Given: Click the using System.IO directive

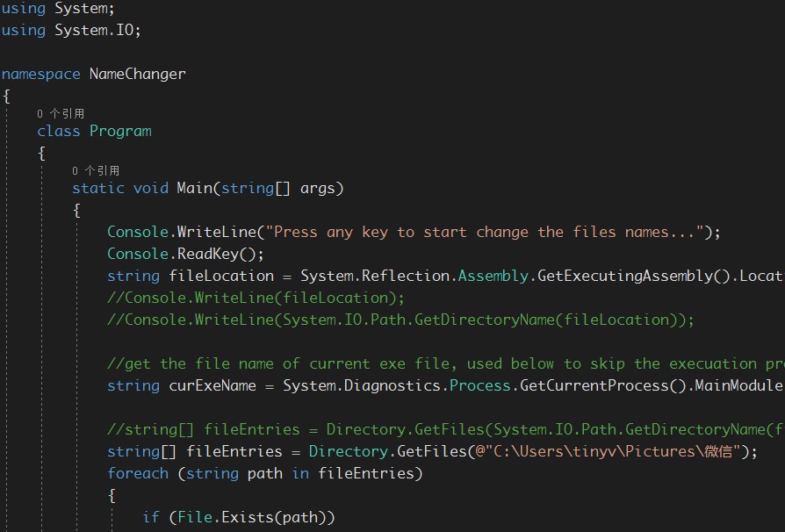Looking at the screenshot, I should [x=71, y=30].
